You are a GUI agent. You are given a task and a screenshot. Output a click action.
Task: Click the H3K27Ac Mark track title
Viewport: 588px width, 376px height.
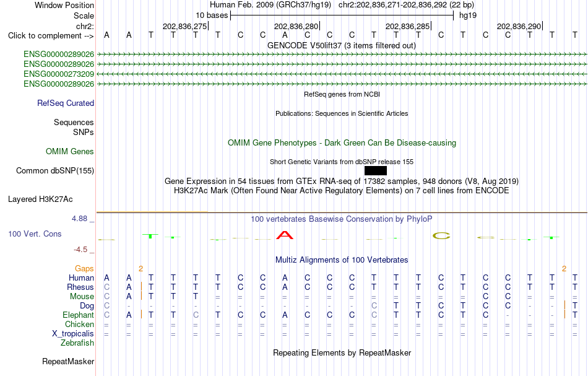click(342, 190)
